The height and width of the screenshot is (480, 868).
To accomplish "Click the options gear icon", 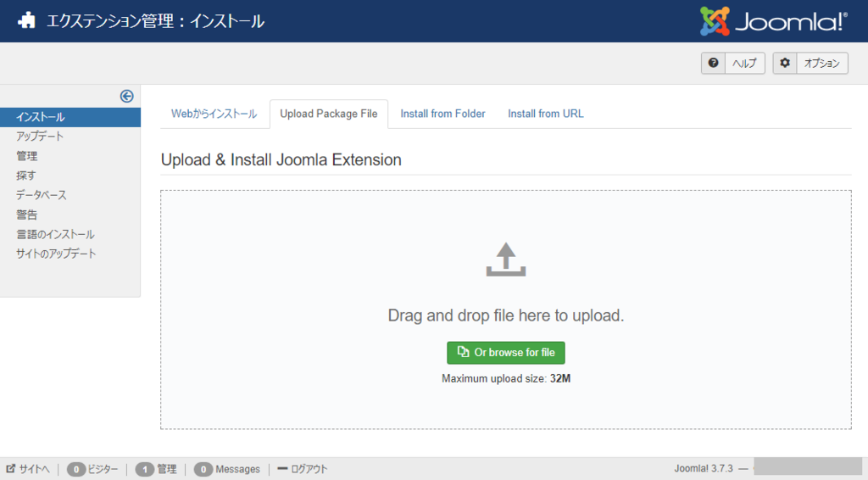I will pos(785,63).
